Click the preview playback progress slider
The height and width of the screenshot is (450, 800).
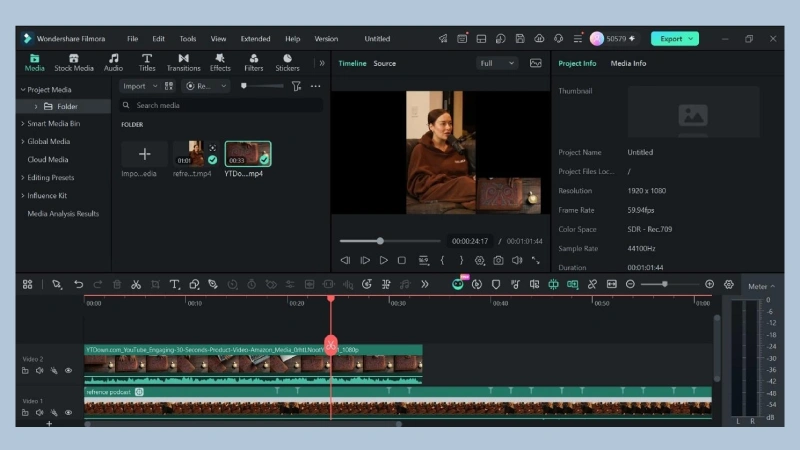pos(390,241)
